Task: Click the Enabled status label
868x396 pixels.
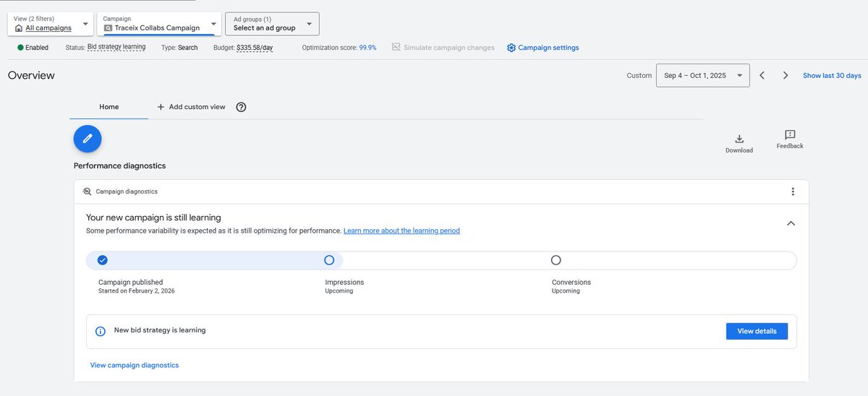Action: (37, 48)
